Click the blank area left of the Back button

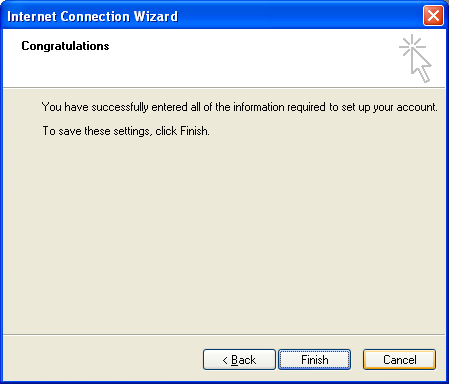pyautogui.click(x=102, y=359)
